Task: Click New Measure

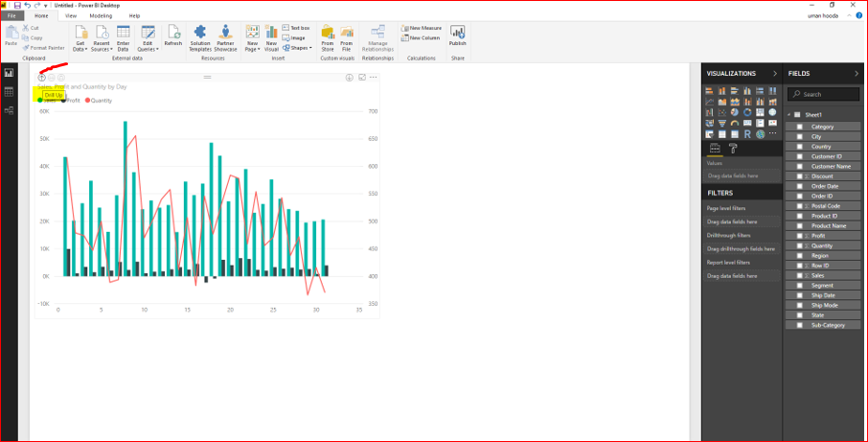Action: tap(422, 28)
